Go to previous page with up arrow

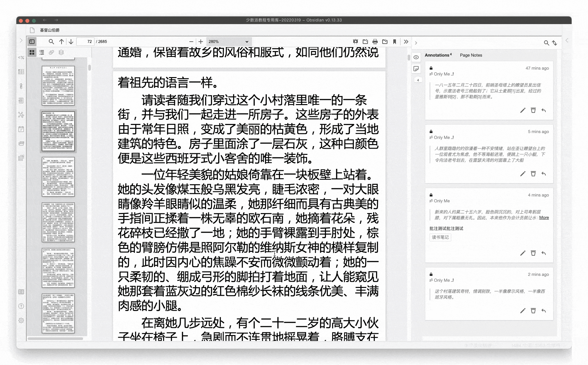(x=62, y=42)
